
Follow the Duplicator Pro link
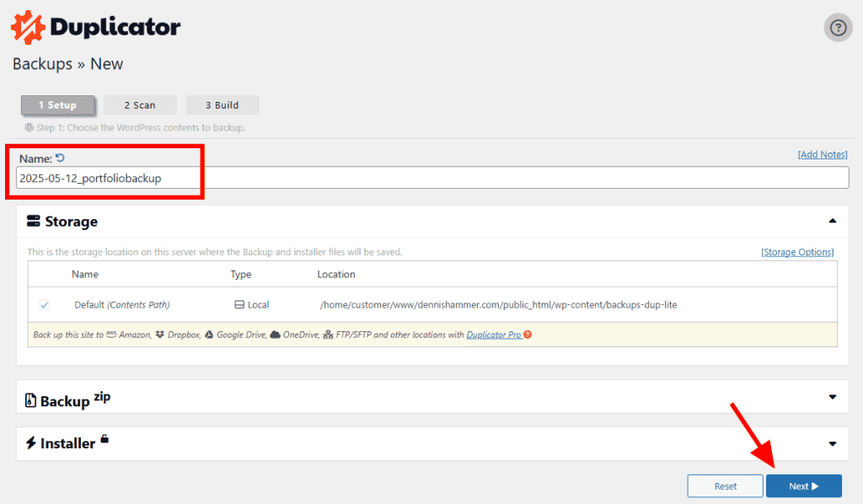point(494,335)
